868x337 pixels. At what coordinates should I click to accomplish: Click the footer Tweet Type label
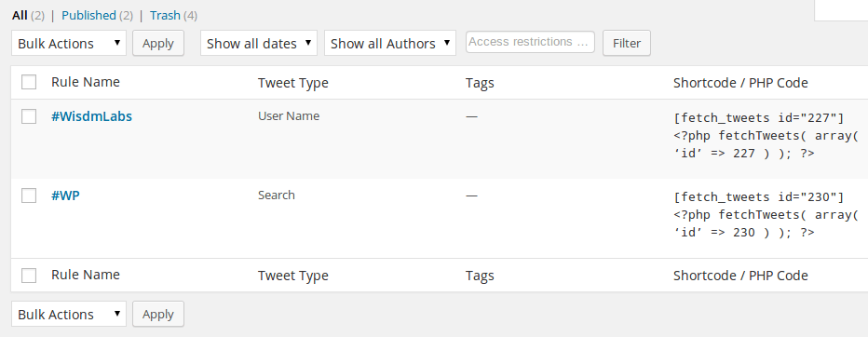coord(292,276)
